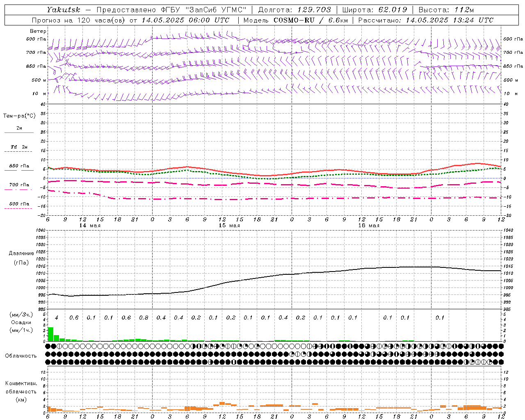
Task: Click the left 500 м wind level label
Action: point(39,80)
